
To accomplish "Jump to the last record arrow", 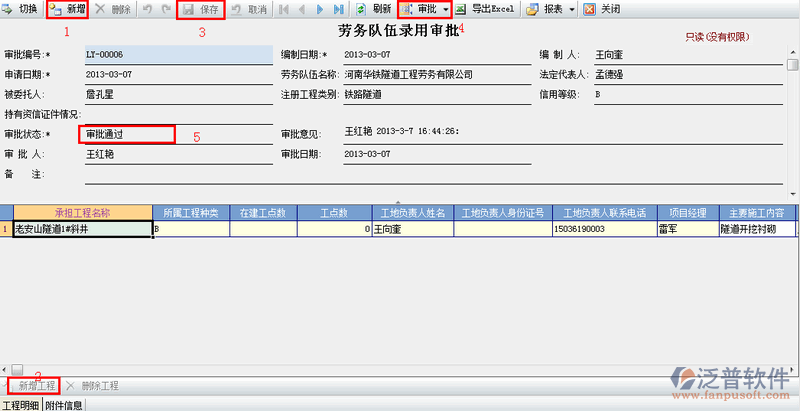I will point(338,9).
